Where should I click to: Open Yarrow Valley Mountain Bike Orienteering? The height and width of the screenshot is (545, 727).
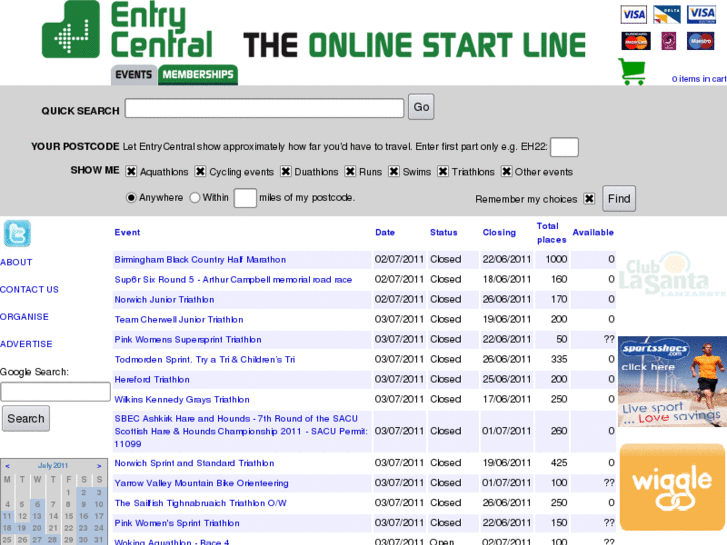[201, 483]
